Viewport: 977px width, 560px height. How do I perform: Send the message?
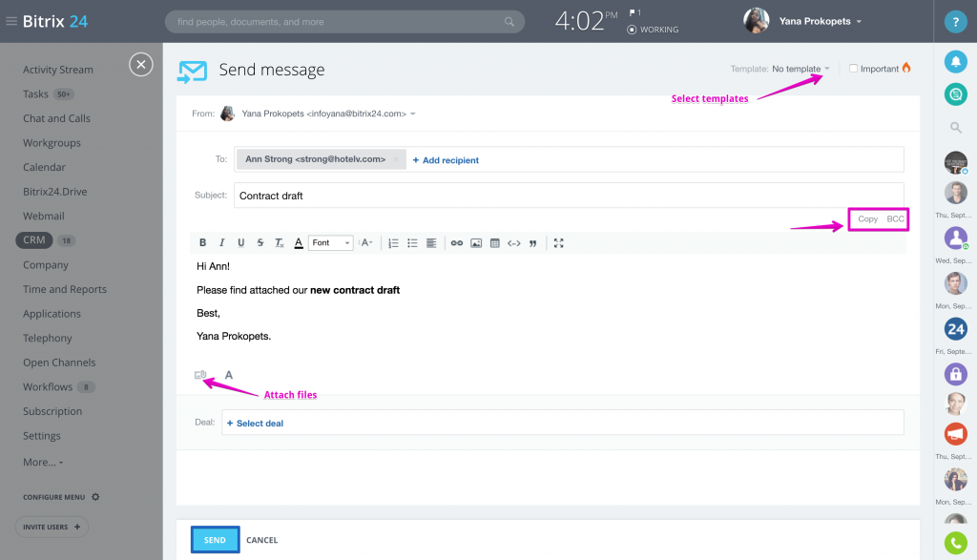pyautogui.click(x=215, y=540)
